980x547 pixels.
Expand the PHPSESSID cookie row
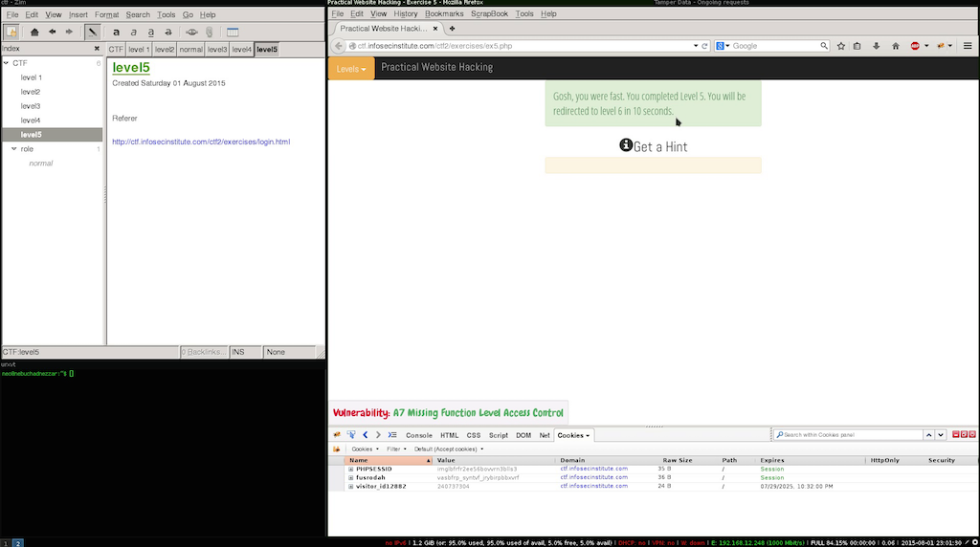click(350, 469)
